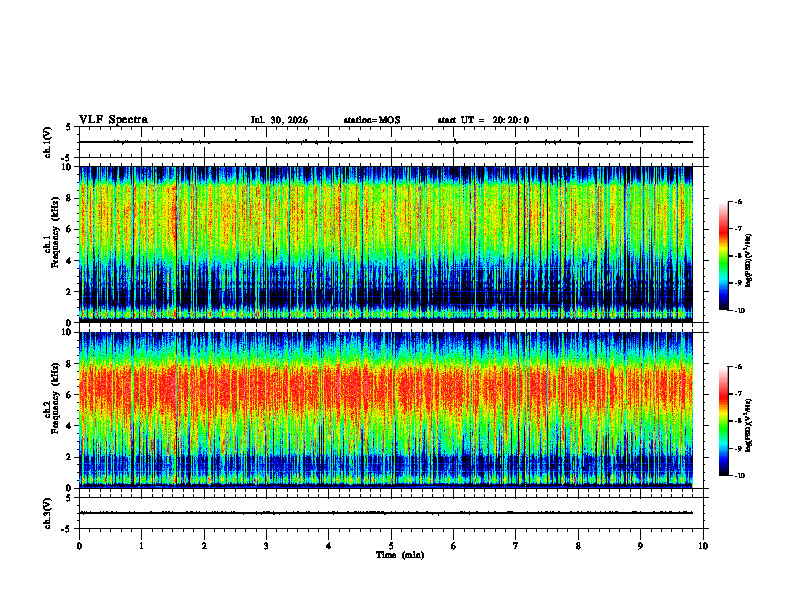
Task: Click the "-6" label on ch.2 color bar
Action: (x=738, y=367)
